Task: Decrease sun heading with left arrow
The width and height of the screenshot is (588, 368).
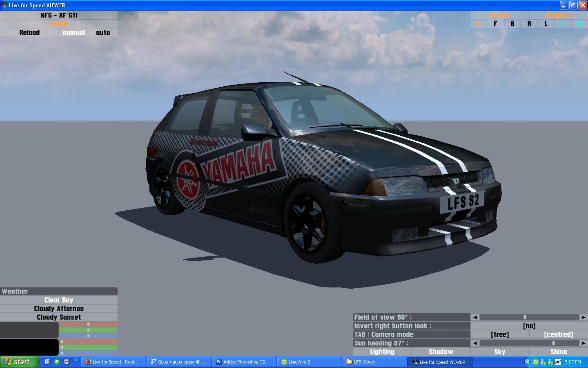Action: (475, 343)
